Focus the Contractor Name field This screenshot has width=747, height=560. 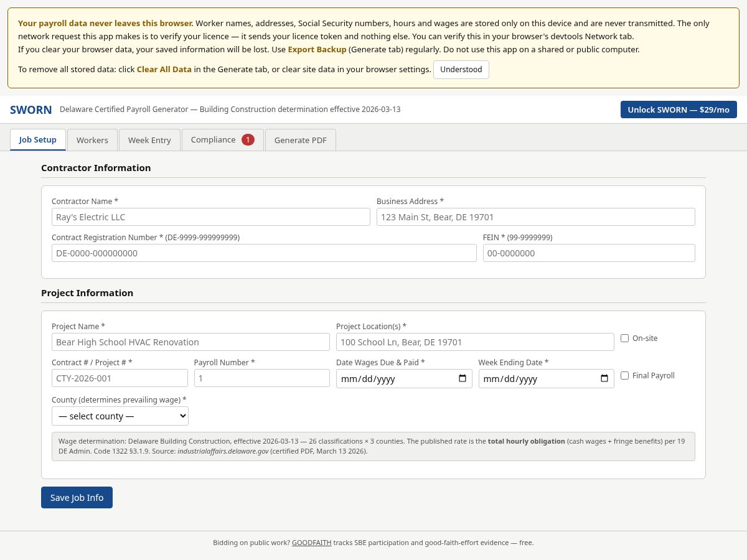[211, 217]
